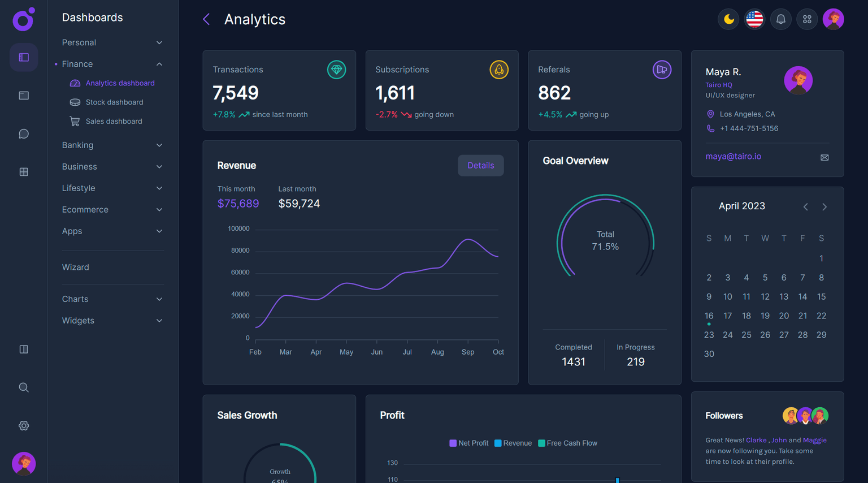Open the chat sidebar icon

coord(23,133)
